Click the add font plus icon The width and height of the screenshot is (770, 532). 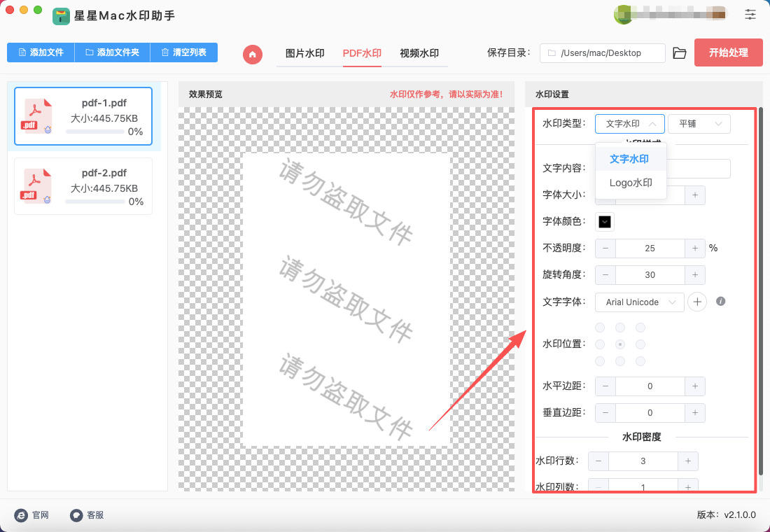[697, 302]
